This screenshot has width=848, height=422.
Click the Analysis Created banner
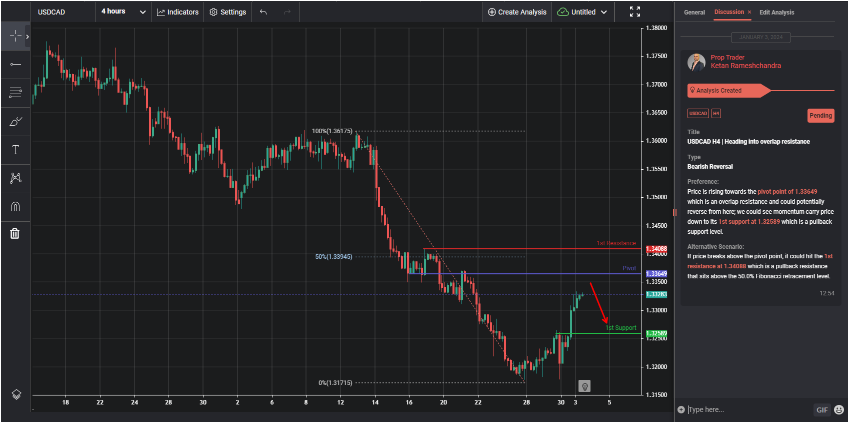(730, 90)
